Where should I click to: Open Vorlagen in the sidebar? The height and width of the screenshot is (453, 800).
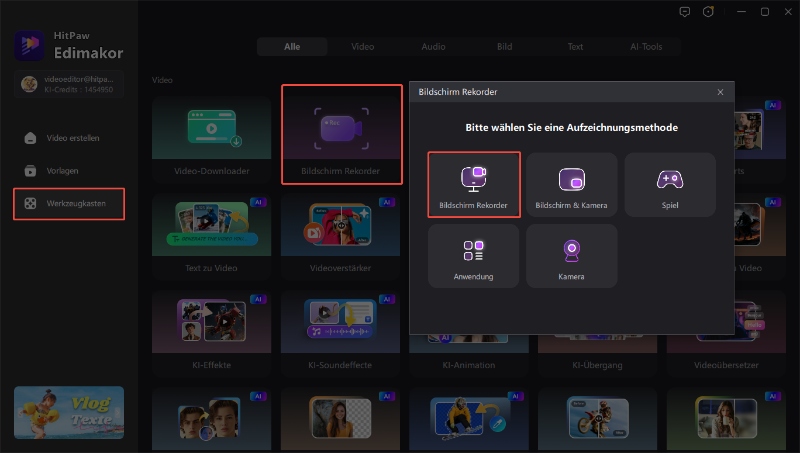[x=63, y=170]
